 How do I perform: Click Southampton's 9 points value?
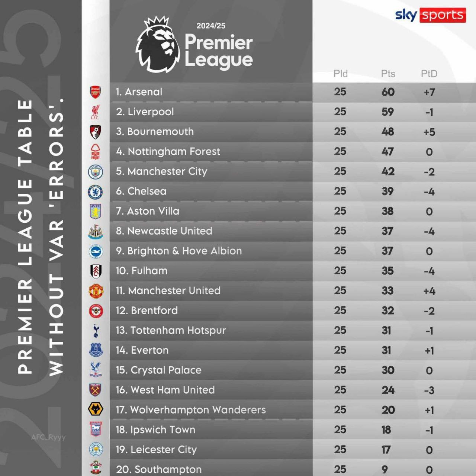pos(385,470)
